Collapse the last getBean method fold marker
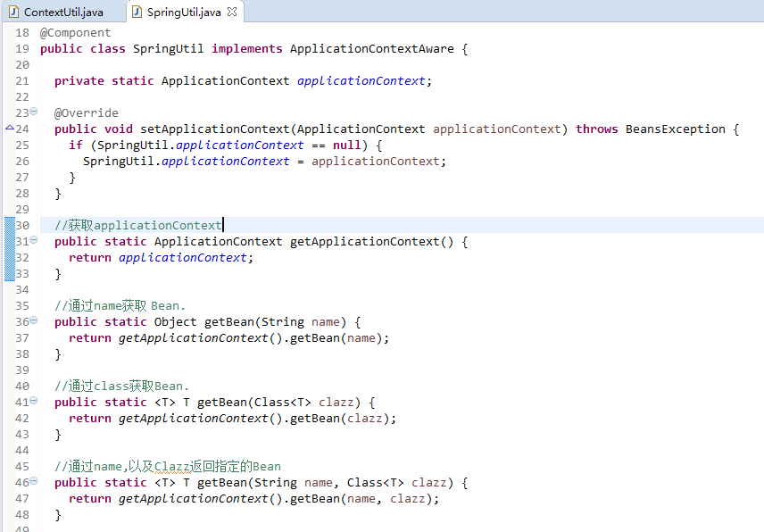Image resolution: width=764 pixels, height=532 pixels. [x=32, y=482]
